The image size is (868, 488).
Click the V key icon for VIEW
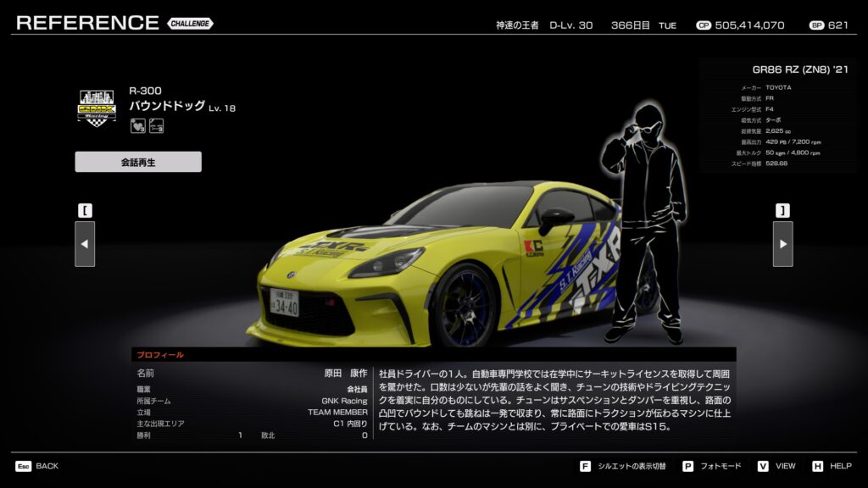[x=763, y=466]
